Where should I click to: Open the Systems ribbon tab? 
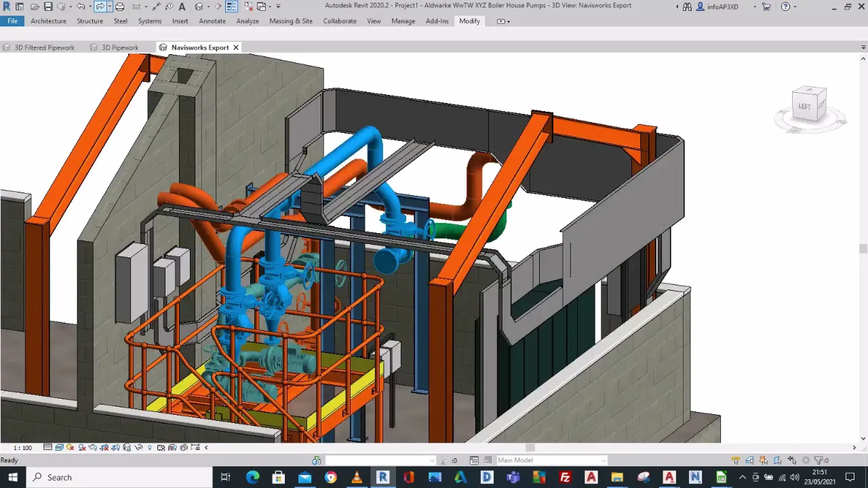tap(150, 21)
